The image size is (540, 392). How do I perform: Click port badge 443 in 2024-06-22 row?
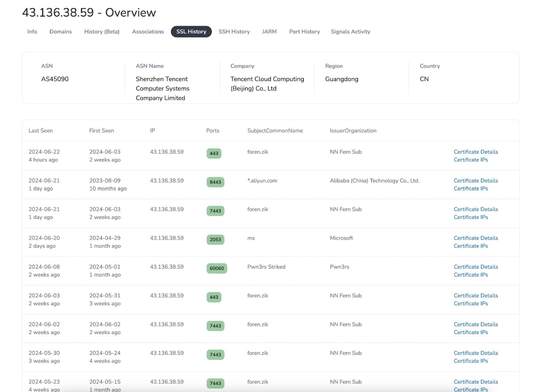(214, 153)
